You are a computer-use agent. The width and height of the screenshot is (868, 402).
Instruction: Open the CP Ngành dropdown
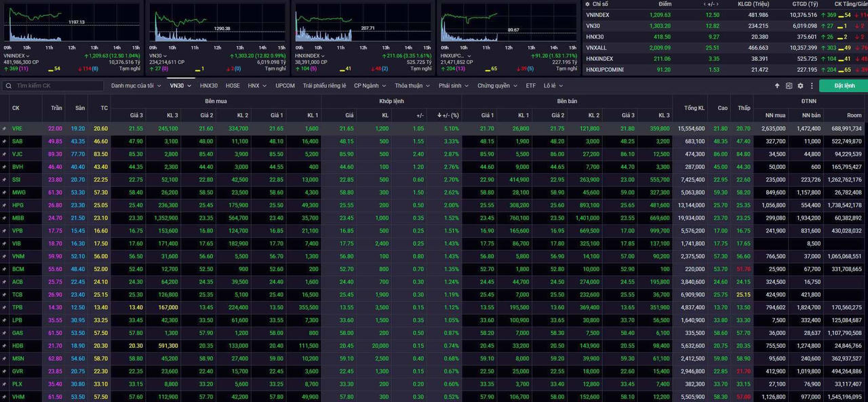coord(370,86)
